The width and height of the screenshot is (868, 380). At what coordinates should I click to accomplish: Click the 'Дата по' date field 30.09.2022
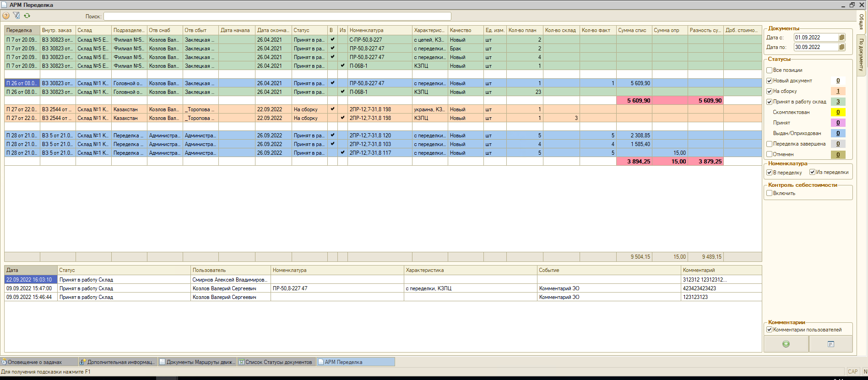click(x=816, y=47)
